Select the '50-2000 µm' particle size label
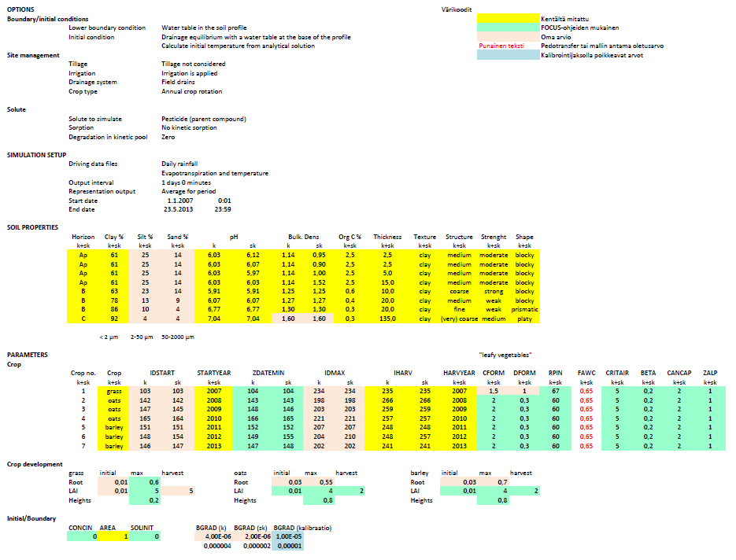Screen dimensions: 736x560 tap(177, 337)
